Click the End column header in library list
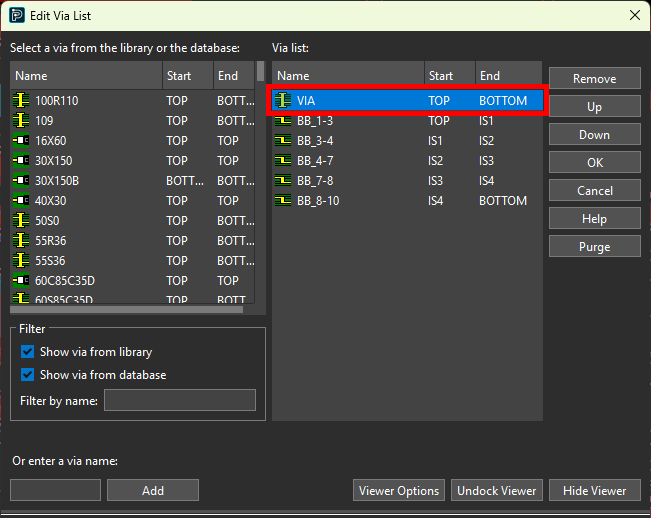Screen dimensions: 651x518 pyautogui.click(x=234, y=76)
